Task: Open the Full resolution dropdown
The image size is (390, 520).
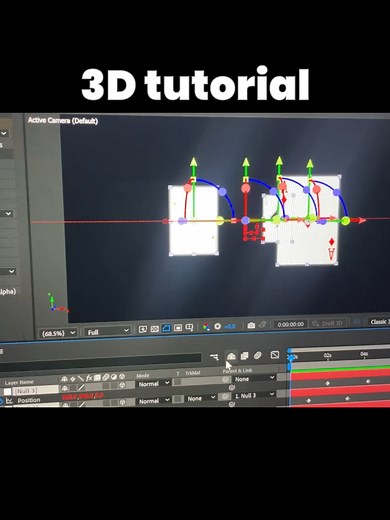Action: point(107,331)
